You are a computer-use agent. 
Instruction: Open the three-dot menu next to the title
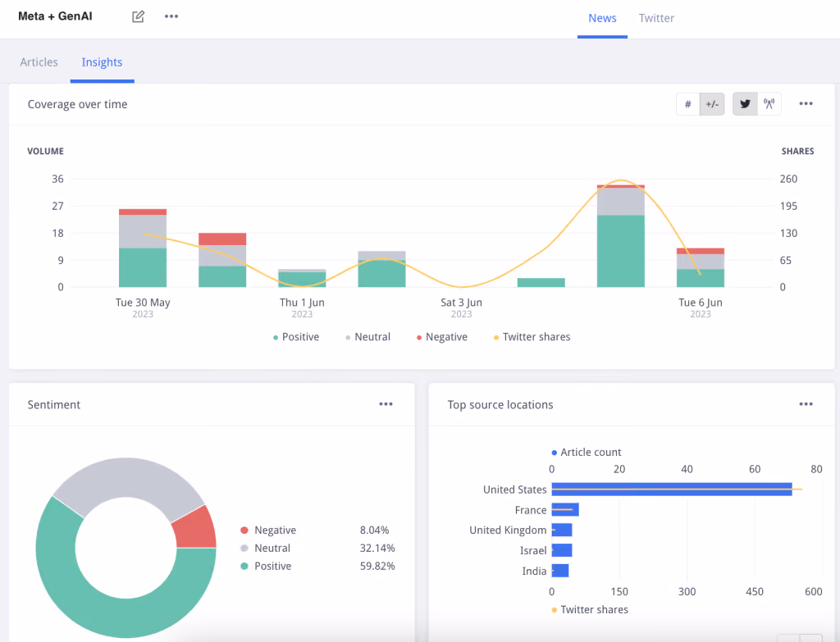tap(171, 16)
